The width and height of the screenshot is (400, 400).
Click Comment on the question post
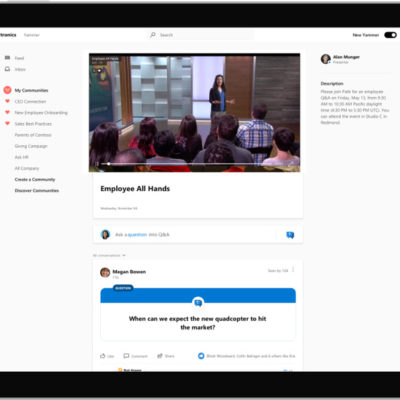point(135,356)
